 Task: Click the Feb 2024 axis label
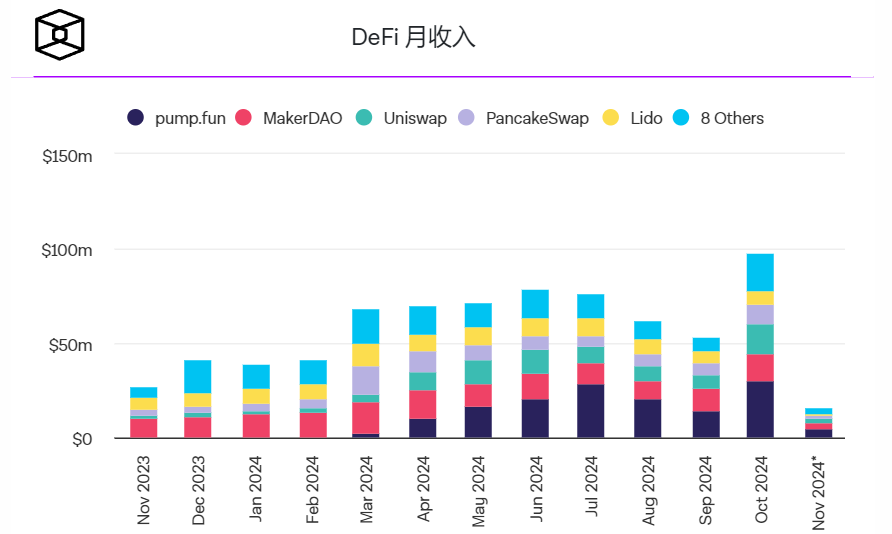[x=312, y=490]
